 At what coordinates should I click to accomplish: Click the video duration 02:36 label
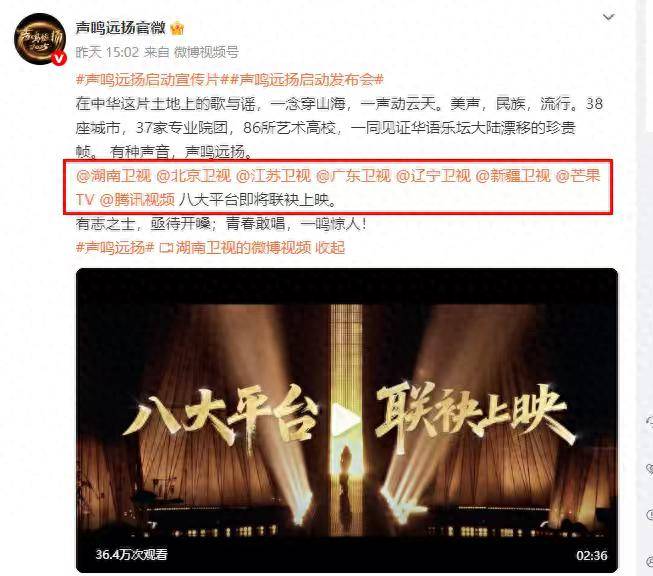click(591, 555)
